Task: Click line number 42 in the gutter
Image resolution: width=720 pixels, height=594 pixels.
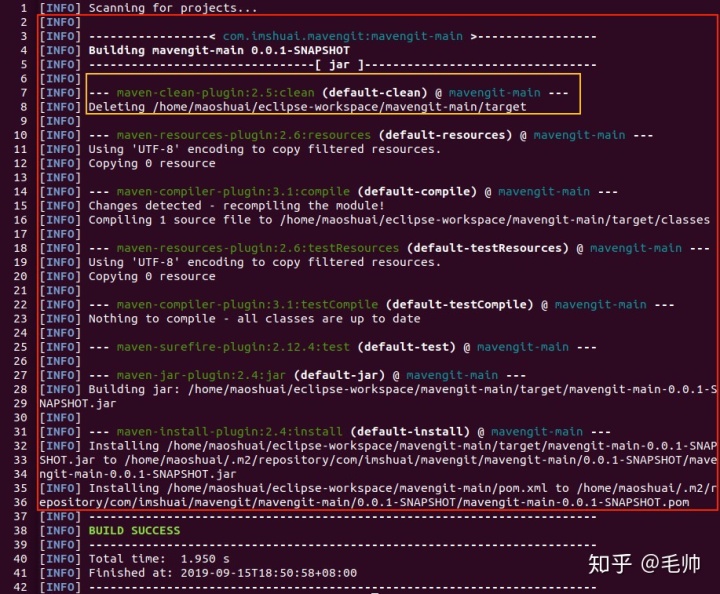Action: tap(20, 587)
